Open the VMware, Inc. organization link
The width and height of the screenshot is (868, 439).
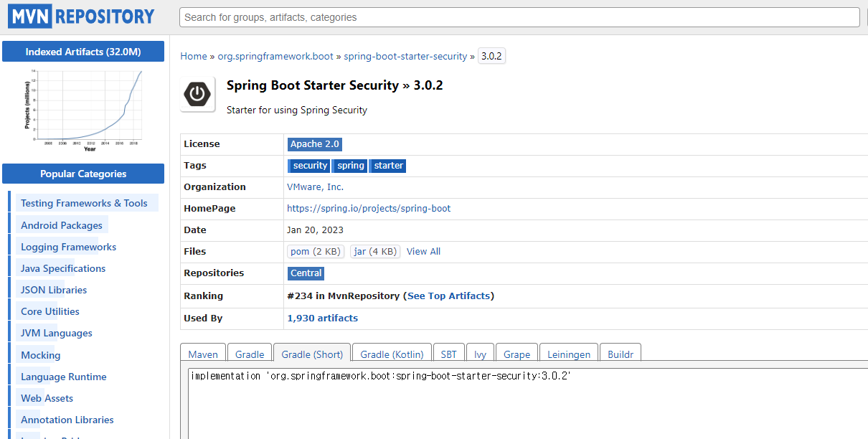316,187
